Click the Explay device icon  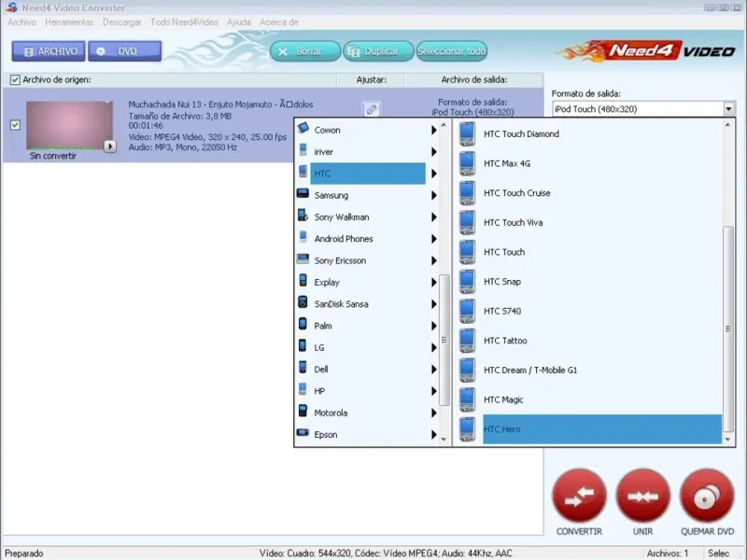click(303, 281)
